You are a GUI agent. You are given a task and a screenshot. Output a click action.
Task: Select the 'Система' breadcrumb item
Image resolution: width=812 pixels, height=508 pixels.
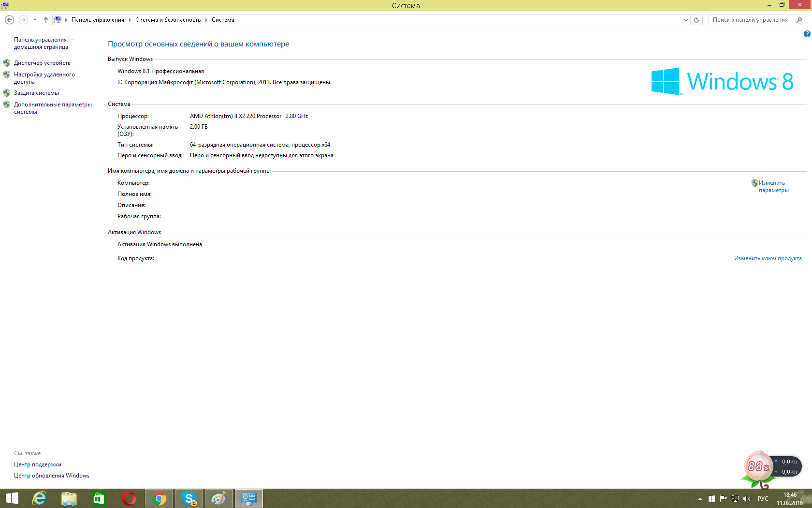pyautogui.click(x=223, y=20)
